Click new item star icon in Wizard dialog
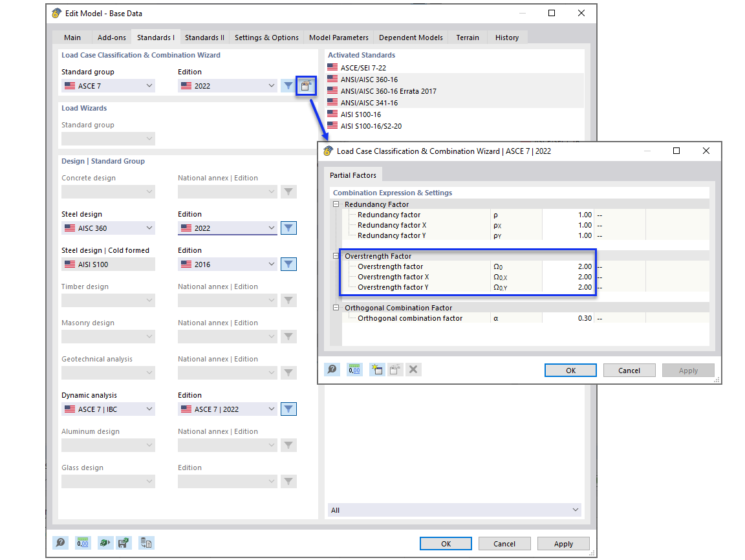The height and width of the screenshot is (560, 745). click(x=377, y=369)
